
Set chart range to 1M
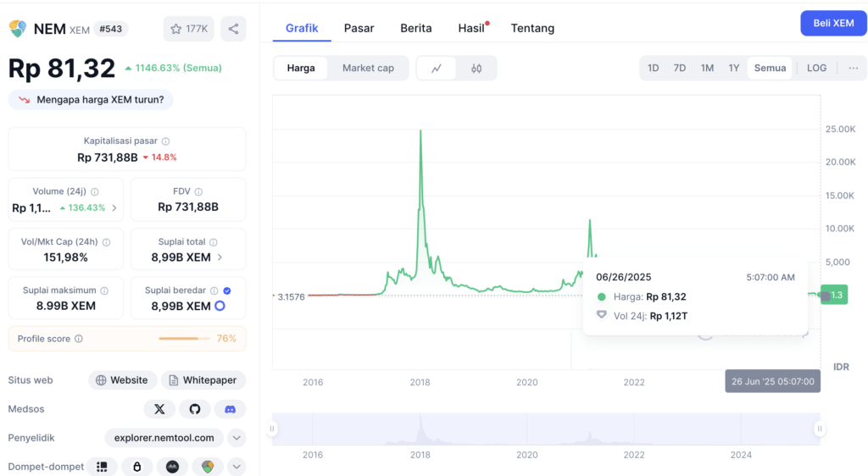(x=707, y=68)
